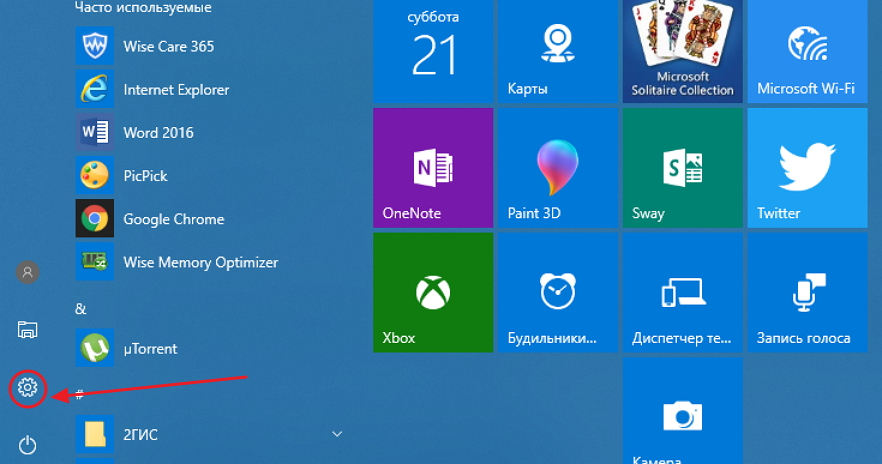The height and width of the screenshot is (464, 882).
Task: Open the calendar tile showing суббота 21
Action: [433, 52]
